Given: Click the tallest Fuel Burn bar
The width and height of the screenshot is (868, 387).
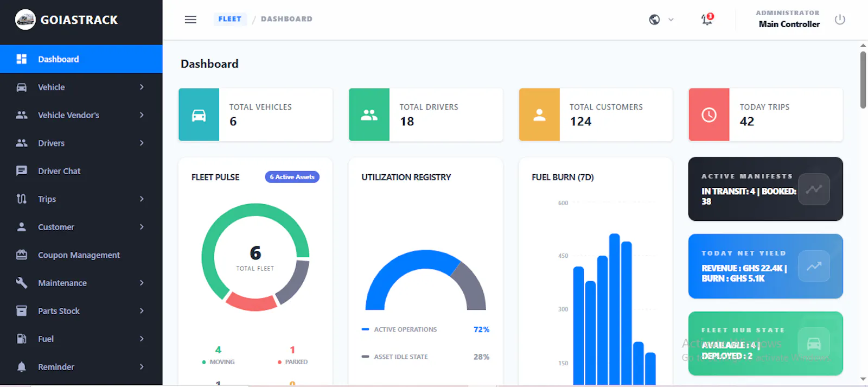Looking at the screenshot, I should pos(614,309).
